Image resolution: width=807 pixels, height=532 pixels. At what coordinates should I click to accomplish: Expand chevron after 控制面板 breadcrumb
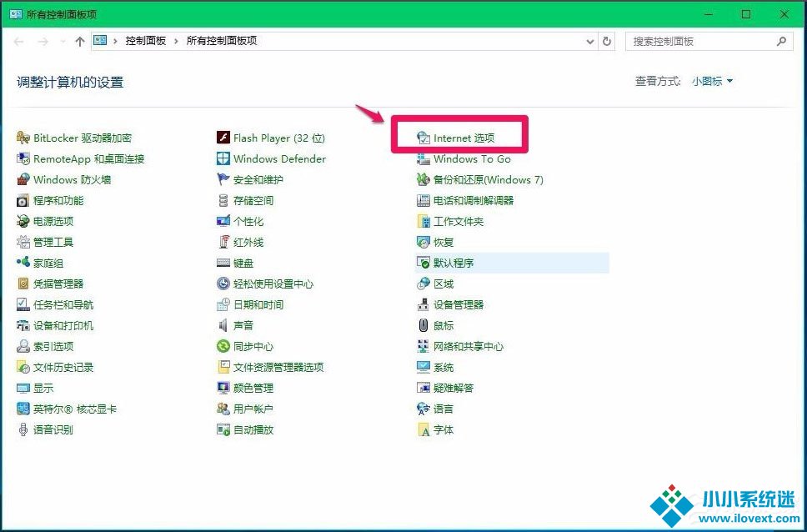point(176,41)
